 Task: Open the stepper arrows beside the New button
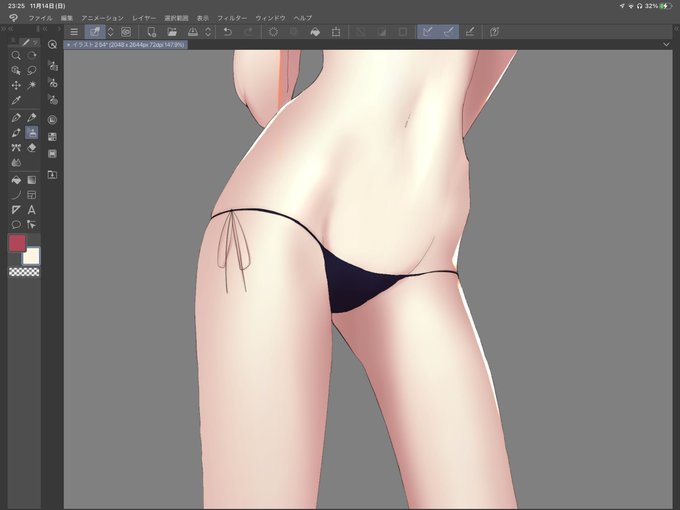pyautogui.click(x=111, y=32)
